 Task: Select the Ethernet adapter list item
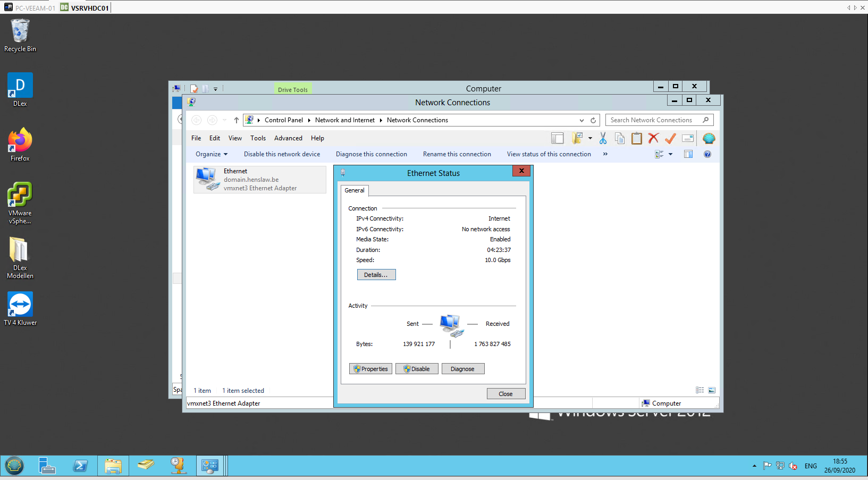point(259,179)
